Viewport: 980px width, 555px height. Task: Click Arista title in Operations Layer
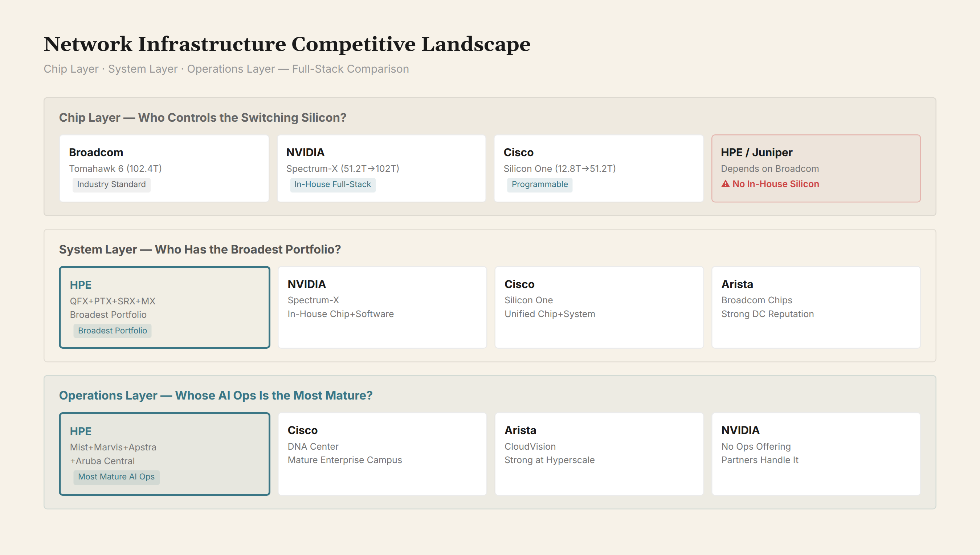click(520, 430)
